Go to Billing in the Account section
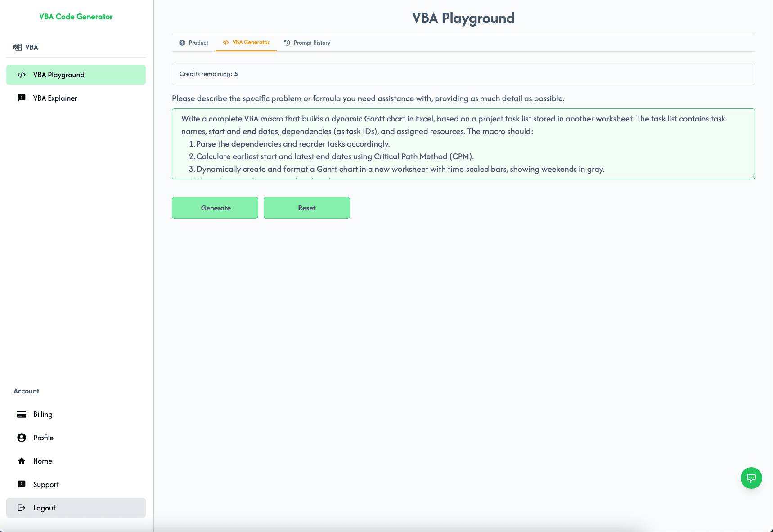This screenshot has width=773, height=532. [43, 414]
